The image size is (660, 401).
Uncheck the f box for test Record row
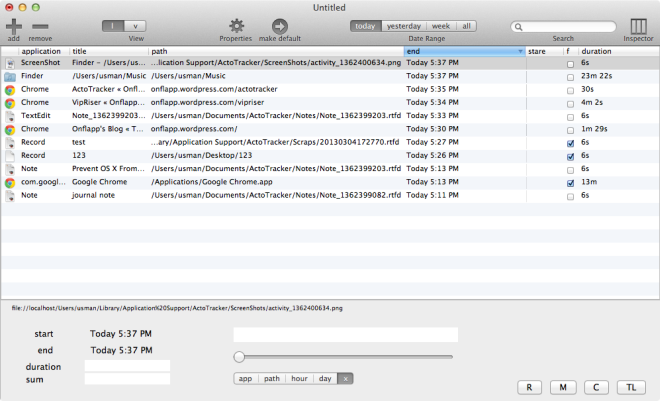[x=570, y=143]
